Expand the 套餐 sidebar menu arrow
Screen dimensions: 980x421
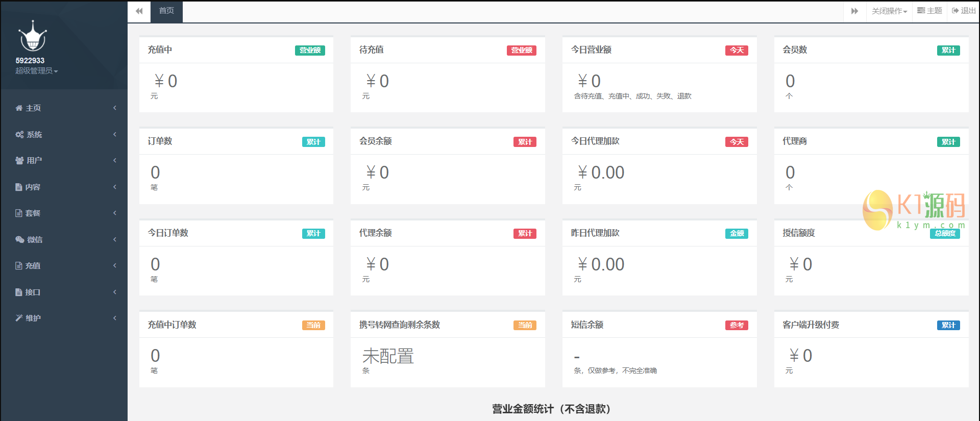(x=115, y=213)
